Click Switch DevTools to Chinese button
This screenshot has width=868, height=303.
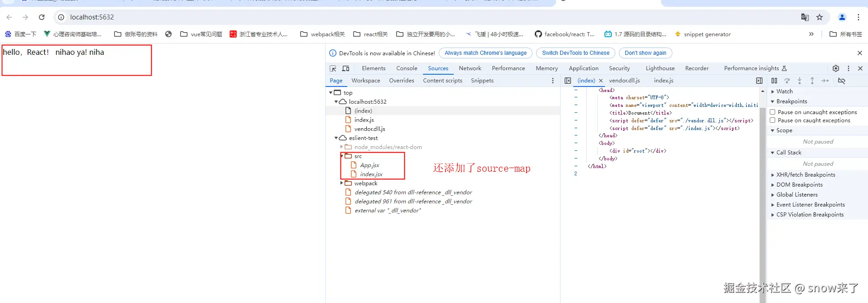coord(575,53)
